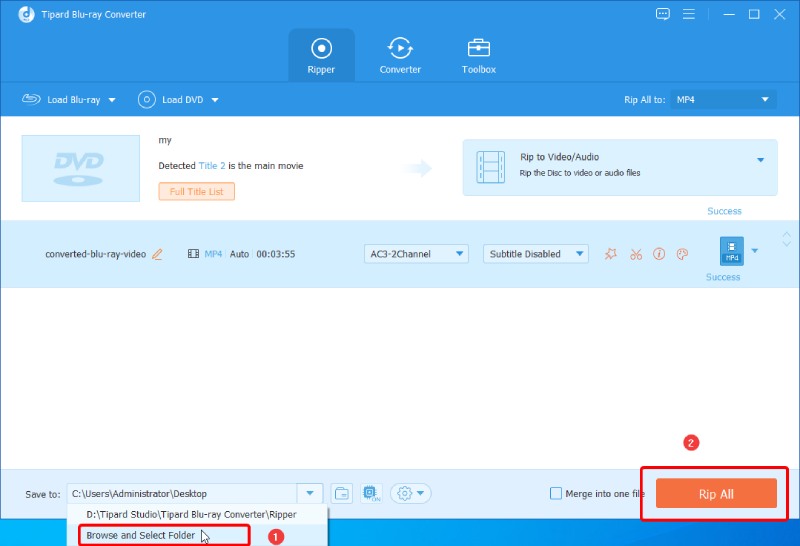Viewport: 800px width, 546px height.
Task: Open the Full Title List
Action: pyautogui.click(x=196, y=191)
